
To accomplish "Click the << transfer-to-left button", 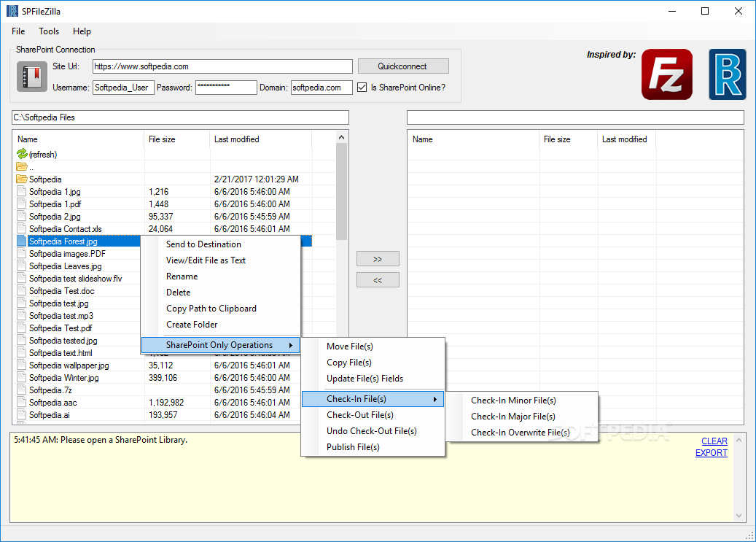I will coord(378,280).
